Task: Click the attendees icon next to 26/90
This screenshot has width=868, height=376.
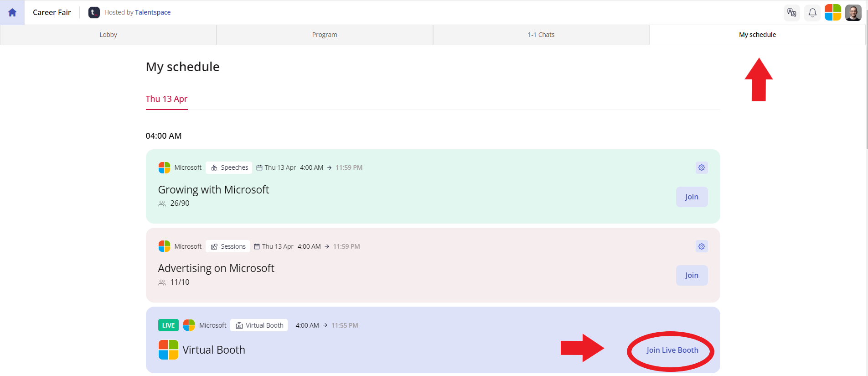Action: click(x=162, y=204)
